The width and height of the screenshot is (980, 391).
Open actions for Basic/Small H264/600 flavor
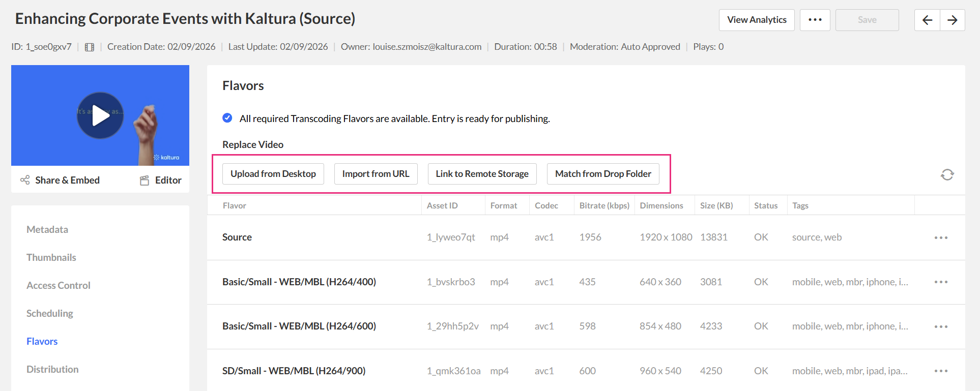(941, 326)
